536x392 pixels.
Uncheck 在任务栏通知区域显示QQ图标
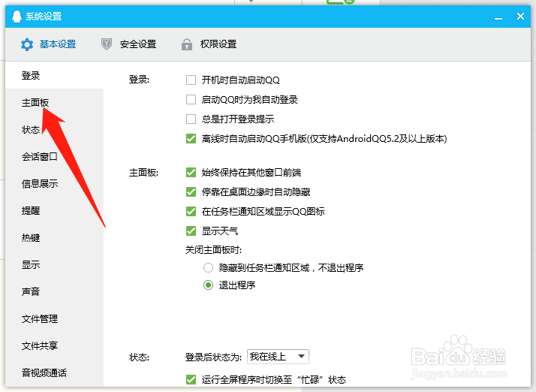[191, 211]
